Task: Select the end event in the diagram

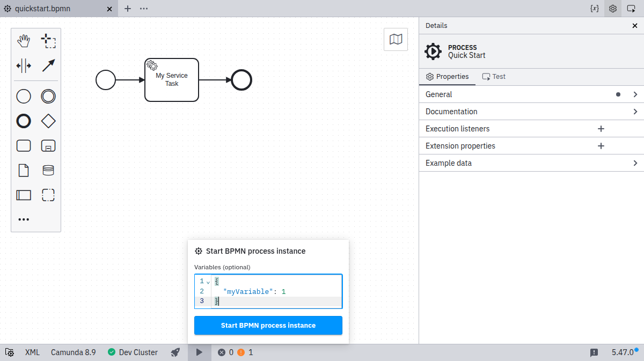Action: [x=242, y=80]
